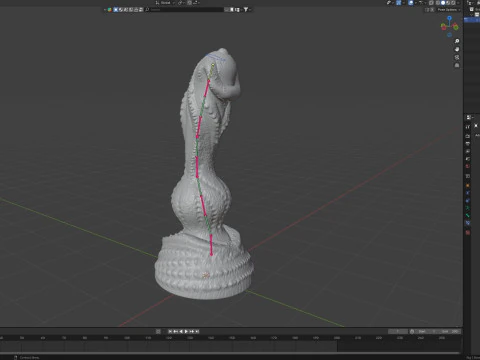Viewport: 480px width, 360px height.
Task: Open the funnel filter dropdown
Action: (x=247, y=10)
